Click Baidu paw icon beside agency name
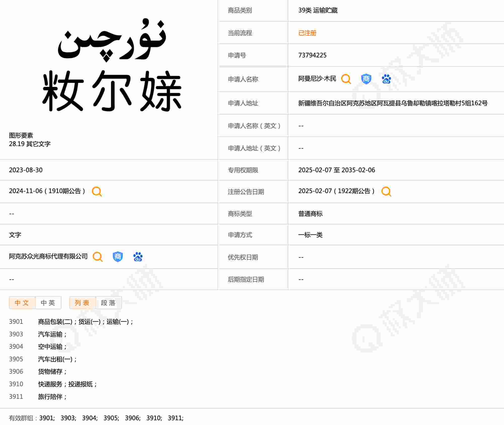This screenshot has height=425, width=504. tap(138, 257)
